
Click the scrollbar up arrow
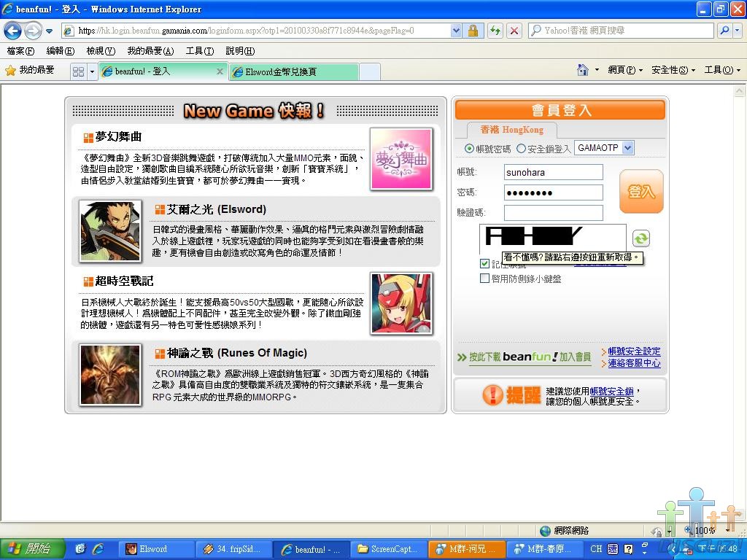pos(740,90)
